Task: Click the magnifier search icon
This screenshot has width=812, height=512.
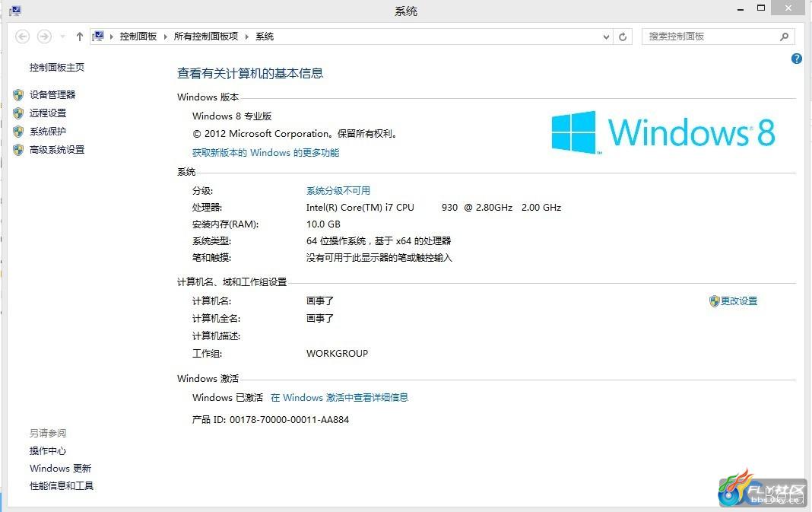Action: (x=784, y=37)
